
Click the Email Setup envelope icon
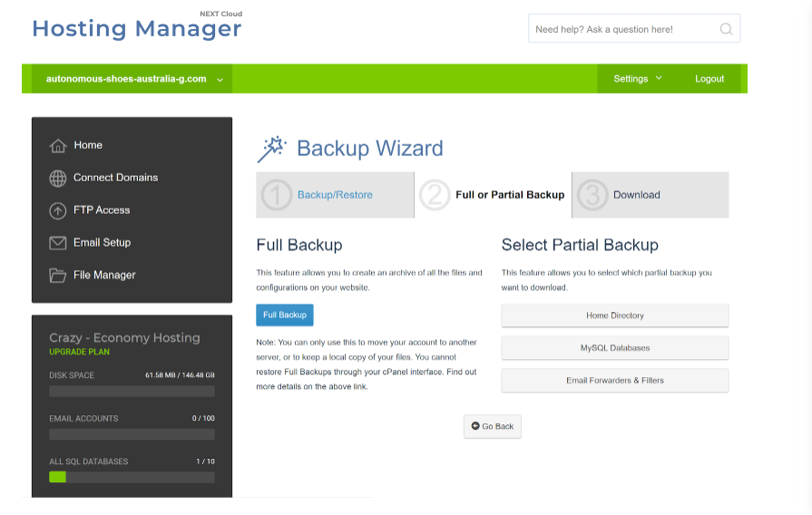[58, 243]
